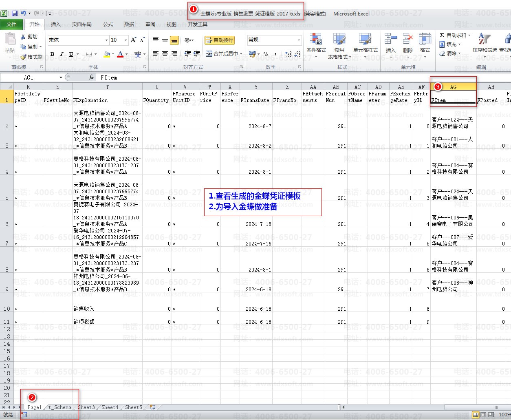Toggle Wrap Text (自动换行)

(220, 40)
